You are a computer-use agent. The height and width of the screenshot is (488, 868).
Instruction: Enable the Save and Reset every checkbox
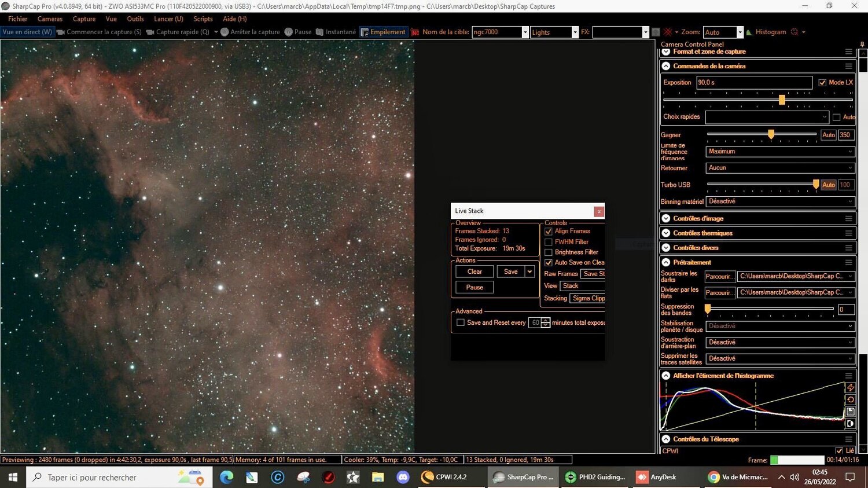pyautogui.click(x=461, y=322)
